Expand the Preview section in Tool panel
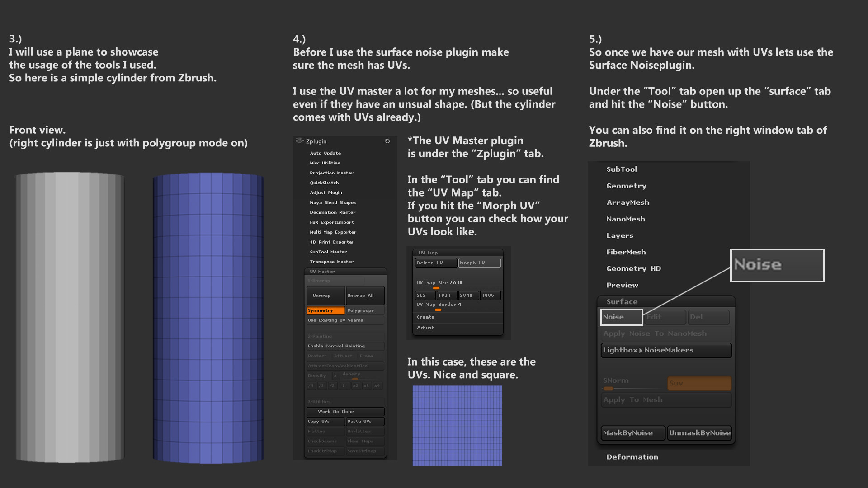This screenshot has height=488, width=868. 623,285
